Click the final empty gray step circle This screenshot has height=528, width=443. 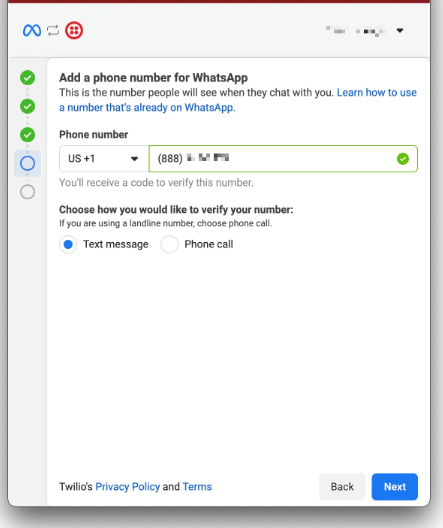[x=28, y=192]
